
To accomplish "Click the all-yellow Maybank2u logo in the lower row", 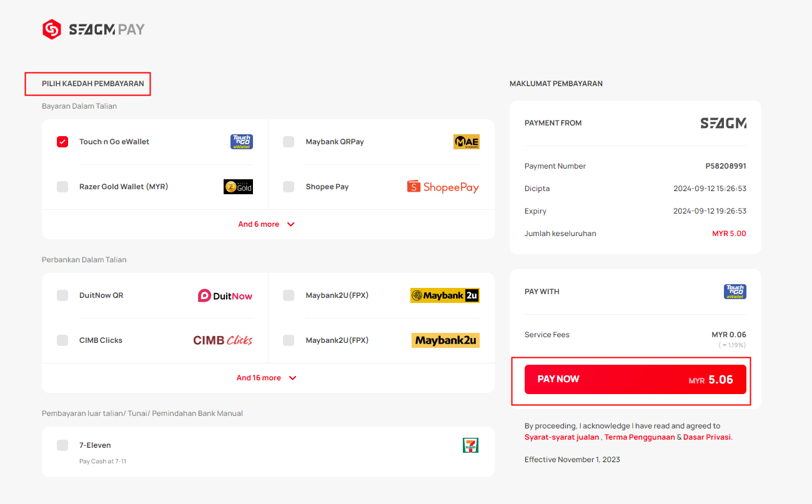I will point(445,340).
